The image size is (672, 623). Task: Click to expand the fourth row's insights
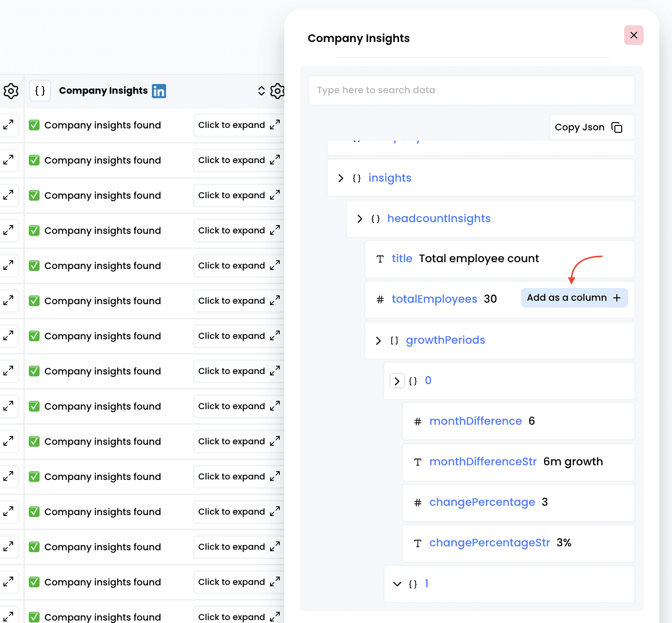tap(239, 230)
